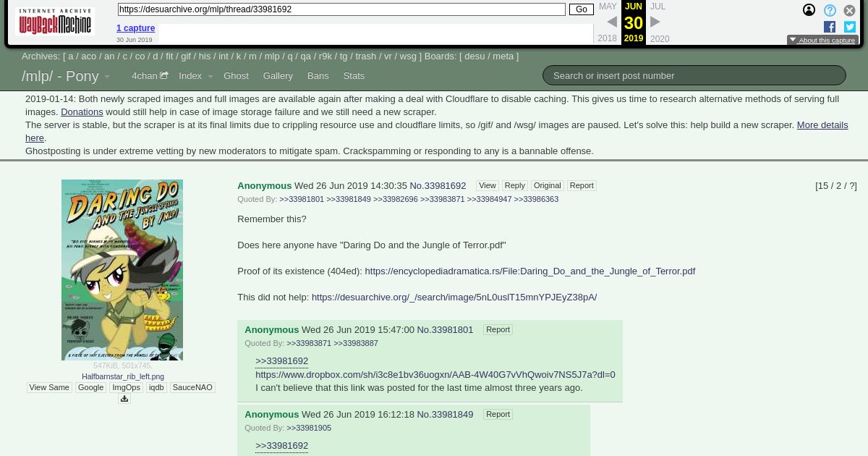Click Reply on post 33981692
This screenshot has width=868, height=456.
[514, 185]
